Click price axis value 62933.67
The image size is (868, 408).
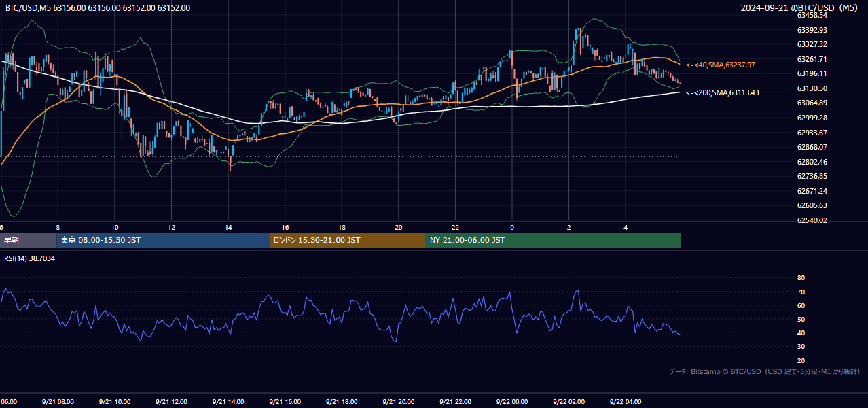812,133
